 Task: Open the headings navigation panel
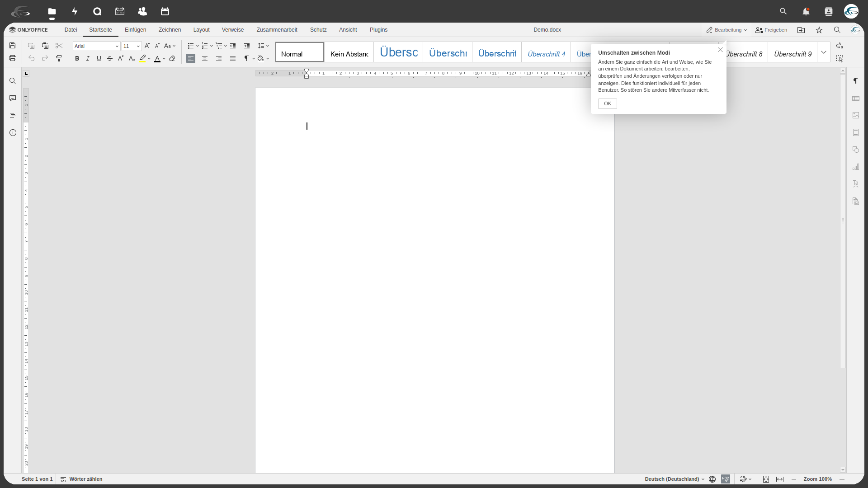click(13, 115)
